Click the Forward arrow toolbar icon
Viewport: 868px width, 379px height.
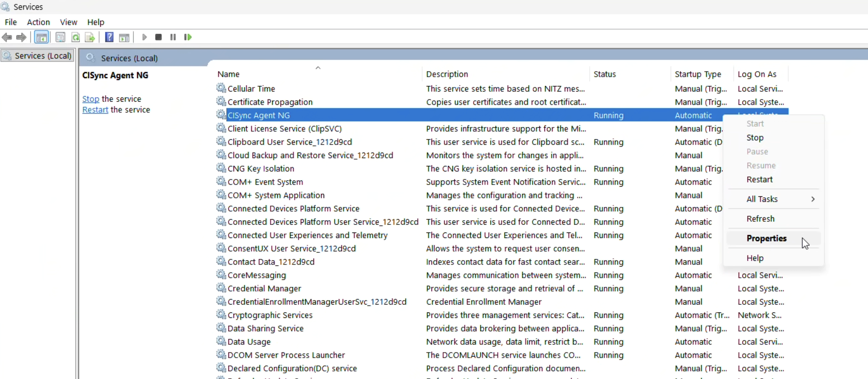coord(21,37)
